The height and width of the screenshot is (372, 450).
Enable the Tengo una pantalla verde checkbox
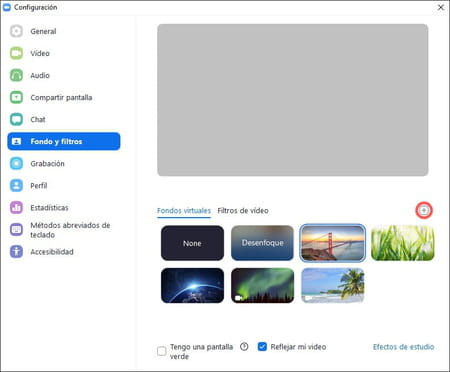(162, 351)
